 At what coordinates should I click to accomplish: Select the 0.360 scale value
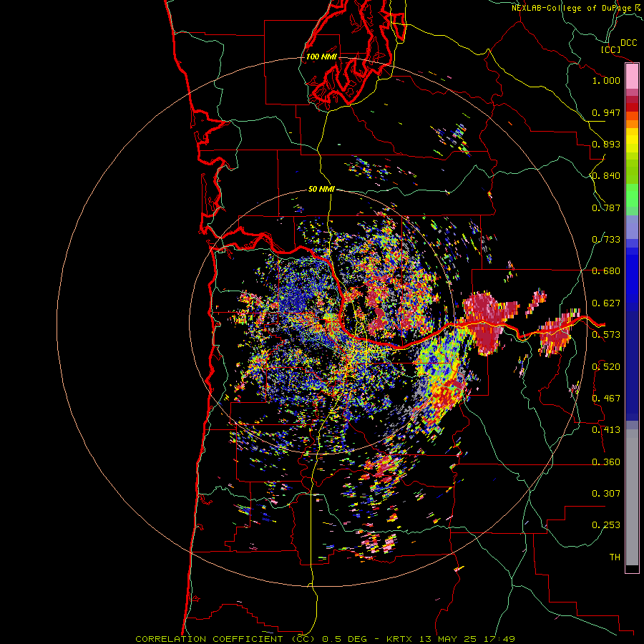(606, 462)
